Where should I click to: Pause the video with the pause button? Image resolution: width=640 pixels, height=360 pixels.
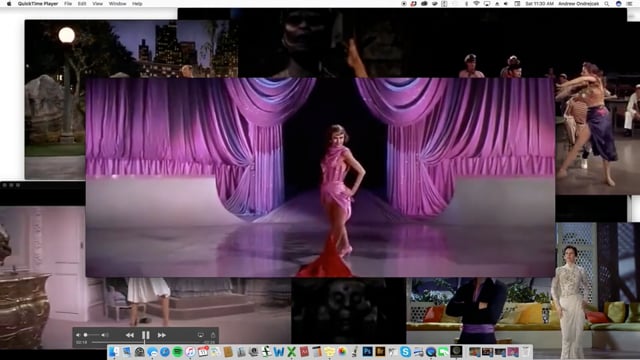145,335
